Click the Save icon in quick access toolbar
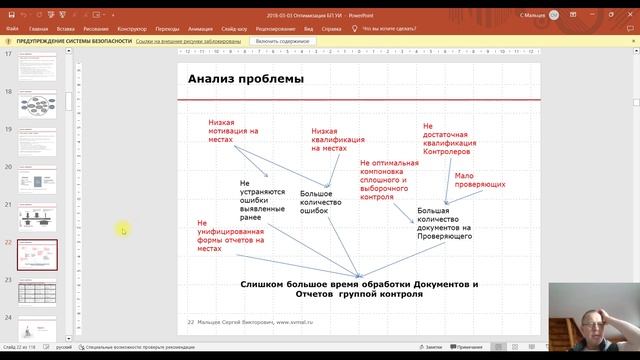640x360 pixels. 11,15
